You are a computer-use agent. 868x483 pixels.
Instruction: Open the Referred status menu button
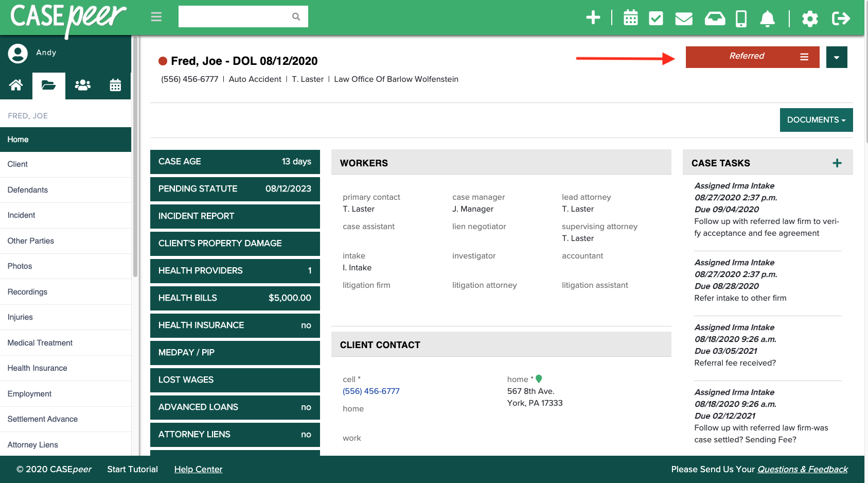(x=804, y=57)
